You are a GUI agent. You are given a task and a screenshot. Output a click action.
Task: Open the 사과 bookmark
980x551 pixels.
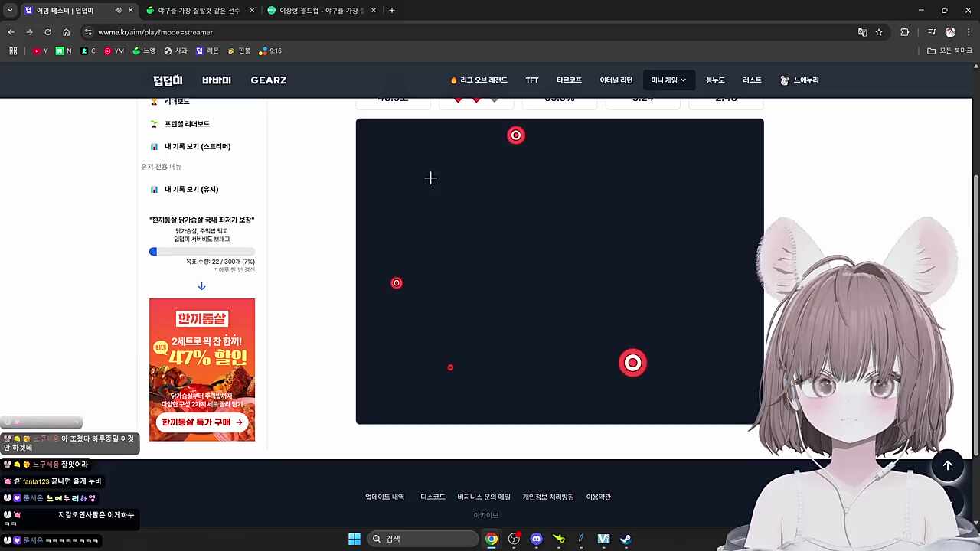click(x=175, y=51)
